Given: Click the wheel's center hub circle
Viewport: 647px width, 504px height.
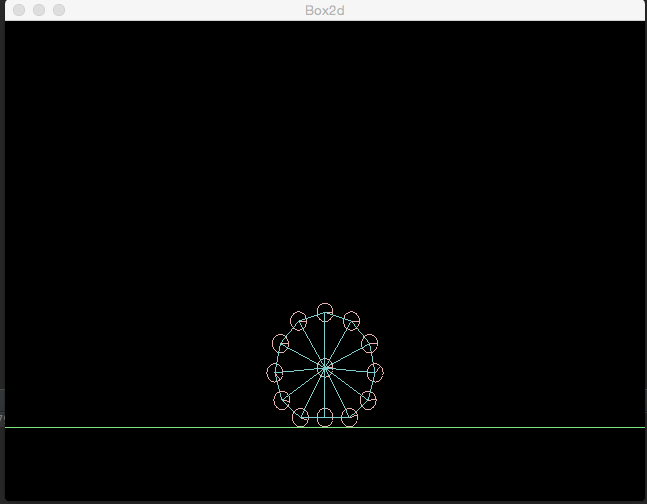Looking at the screenshot, I should tap(325, 367).
